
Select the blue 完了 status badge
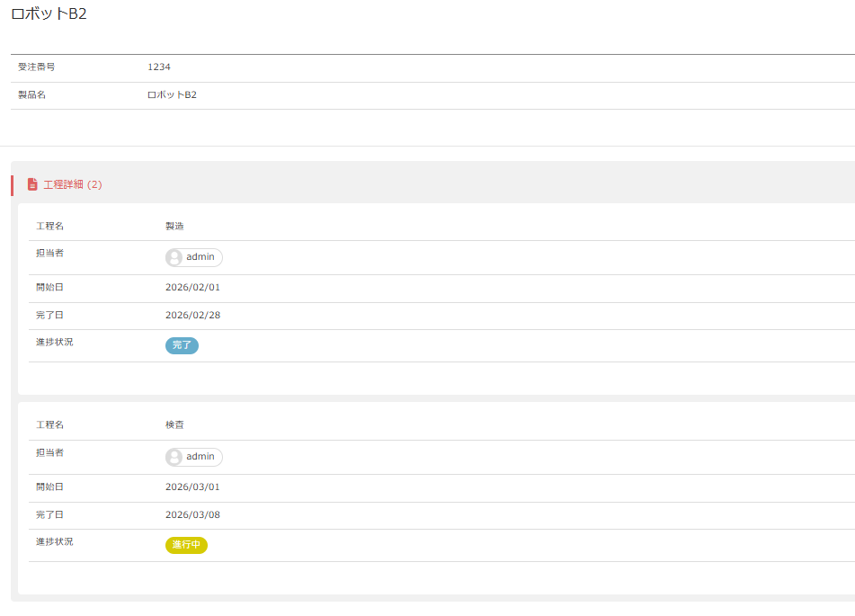coord(182,345)
